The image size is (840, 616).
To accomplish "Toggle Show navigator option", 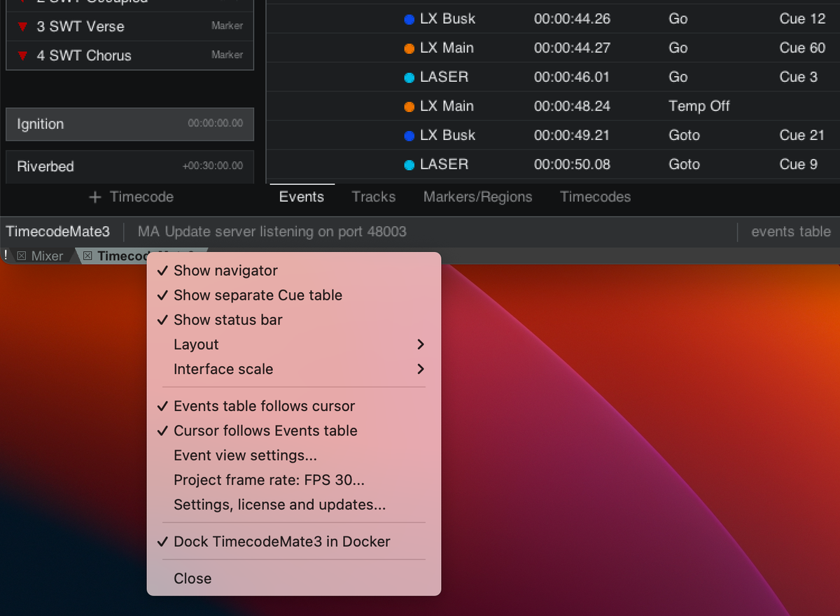I will click(294, 271).
